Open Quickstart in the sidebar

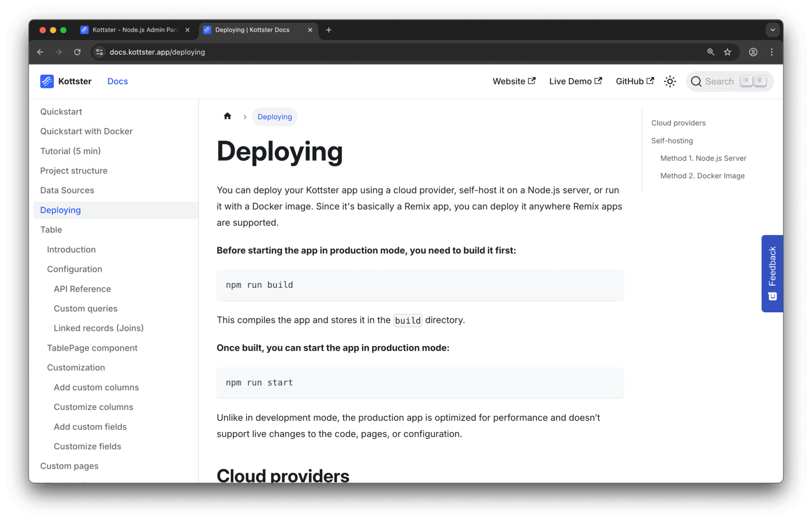61,112
